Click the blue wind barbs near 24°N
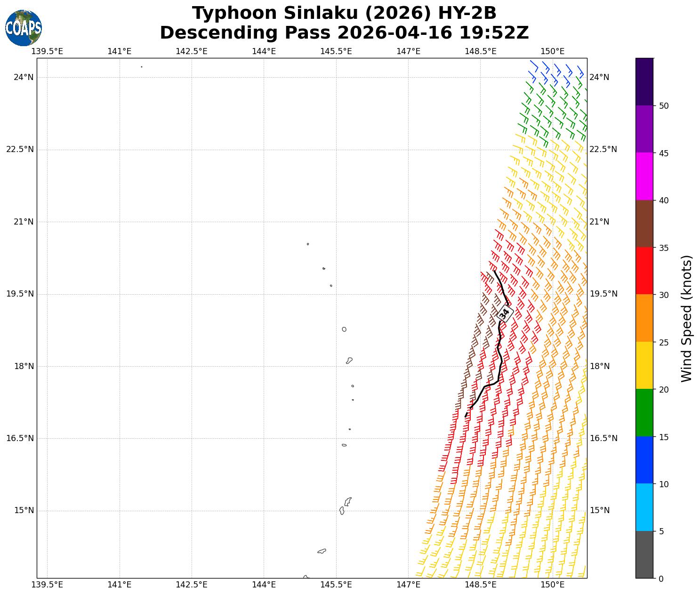 pos(555,72)
